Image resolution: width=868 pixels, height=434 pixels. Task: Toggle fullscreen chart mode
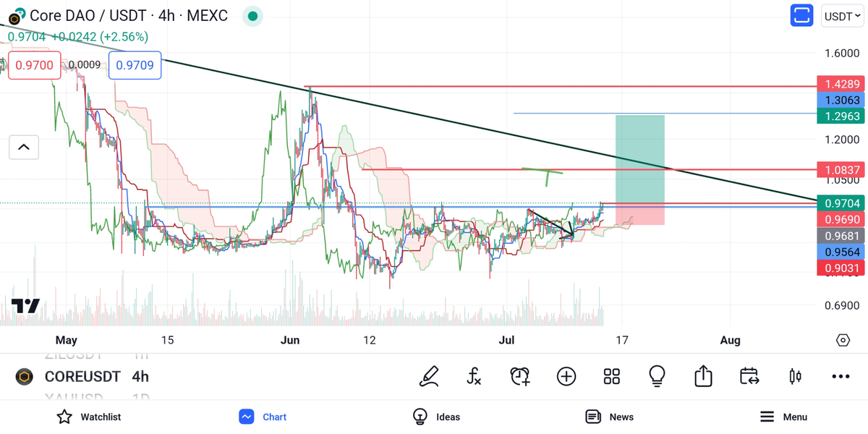click(801, 16)
